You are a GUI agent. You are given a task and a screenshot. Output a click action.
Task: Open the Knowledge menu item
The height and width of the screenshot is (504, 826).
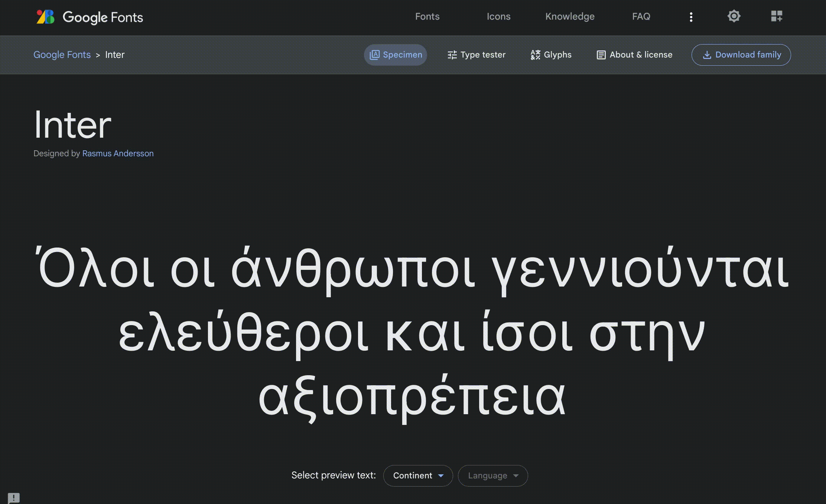click(570, 17)
